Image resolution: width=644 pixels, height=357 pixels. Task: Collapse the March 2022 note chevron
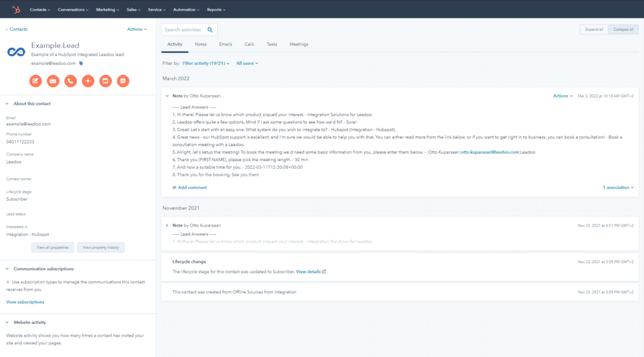(167, 96)
